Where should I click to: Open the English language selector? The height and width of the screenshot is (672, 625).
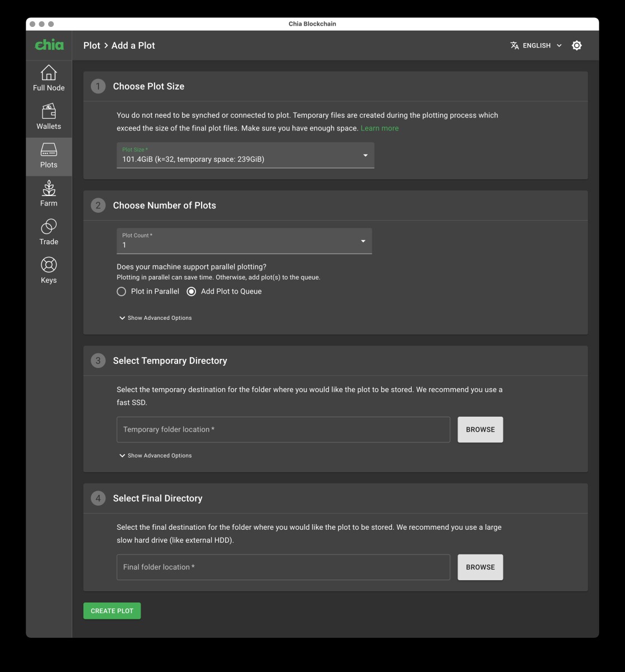(536, 45)
